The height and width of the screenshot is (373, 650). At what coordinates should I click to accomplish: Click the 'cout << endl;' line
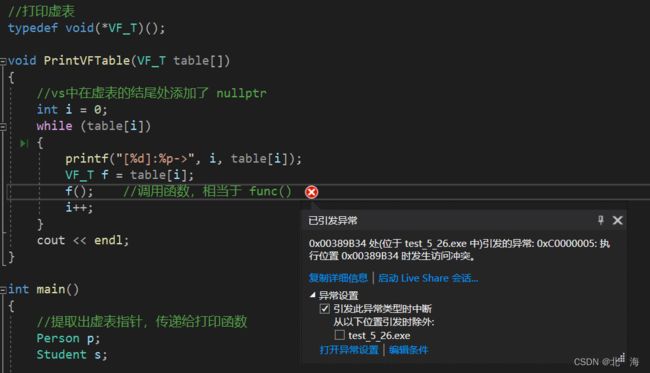(x=83, y=240)
